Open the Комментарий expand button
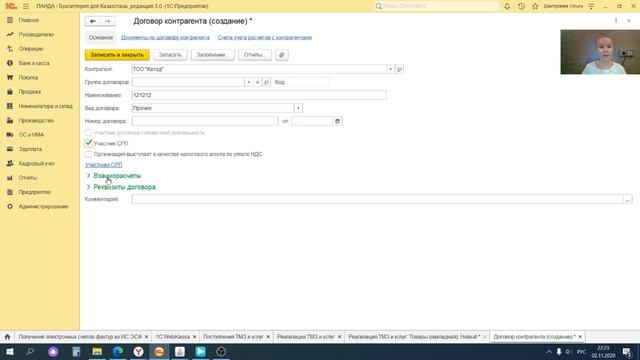Screen dimensions: 640x360 627,199
